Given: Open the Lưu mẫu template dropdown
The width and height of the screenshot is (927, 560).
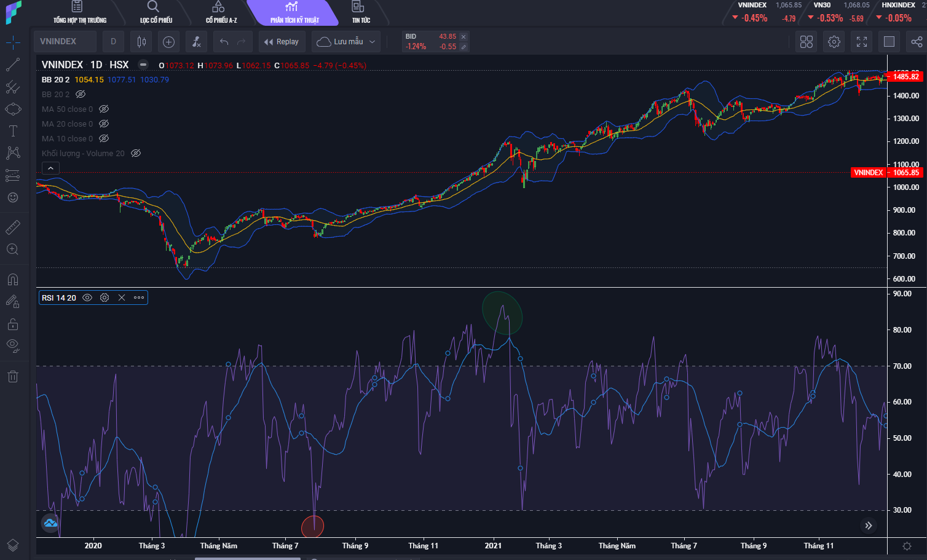Looking at the screenshot, I should point(346,42).
